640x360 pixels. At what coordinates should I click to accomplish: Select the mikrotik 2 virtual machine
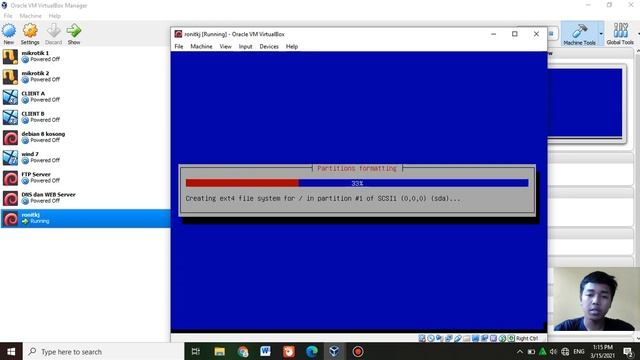coord(85,76)
